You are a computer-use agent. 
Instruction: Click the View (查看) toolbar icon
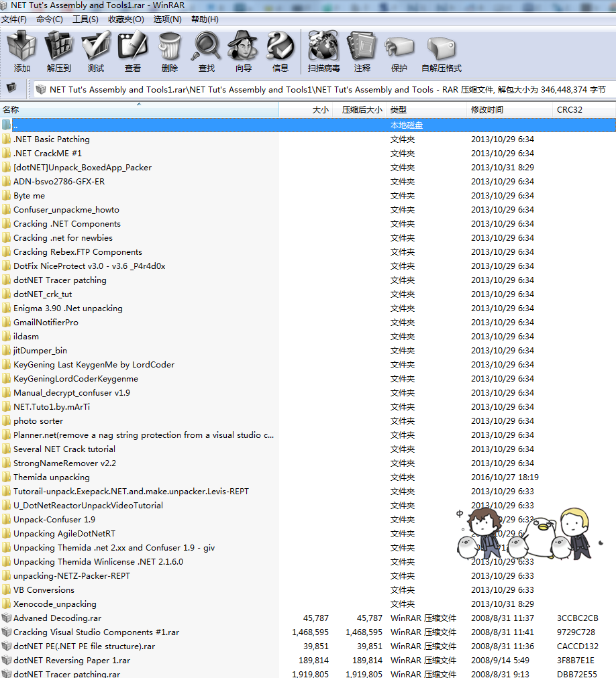click(x=133, y=50)
